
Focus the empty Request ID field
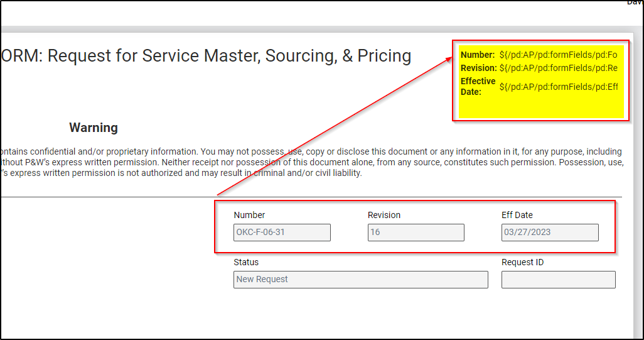[x=558, y=280]
